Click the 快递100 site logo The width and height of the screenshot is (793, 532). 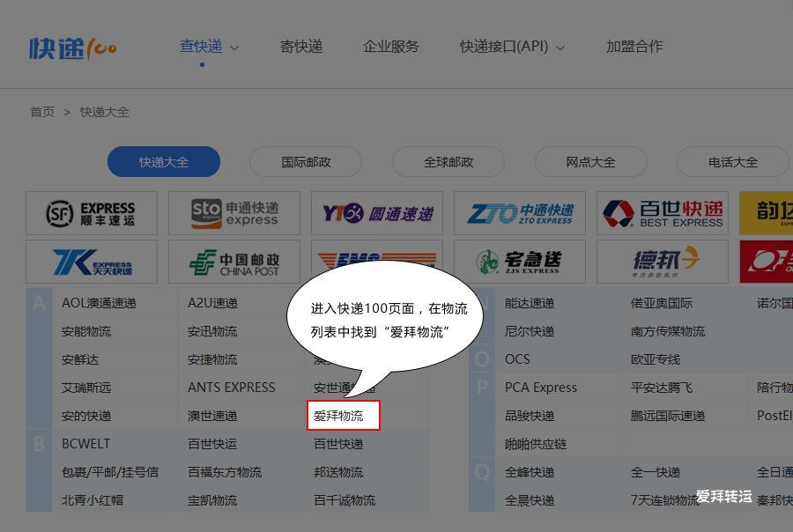pyautogui.click(x=73, y=48)
